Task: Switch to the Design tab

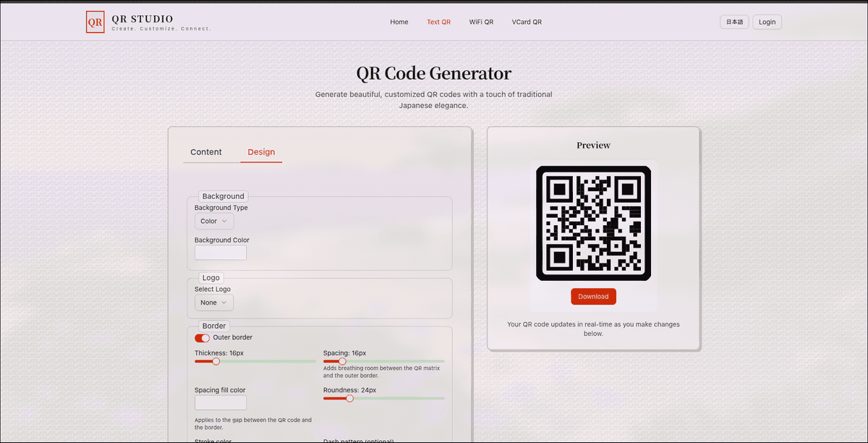Action: click(x=261, y=152)
